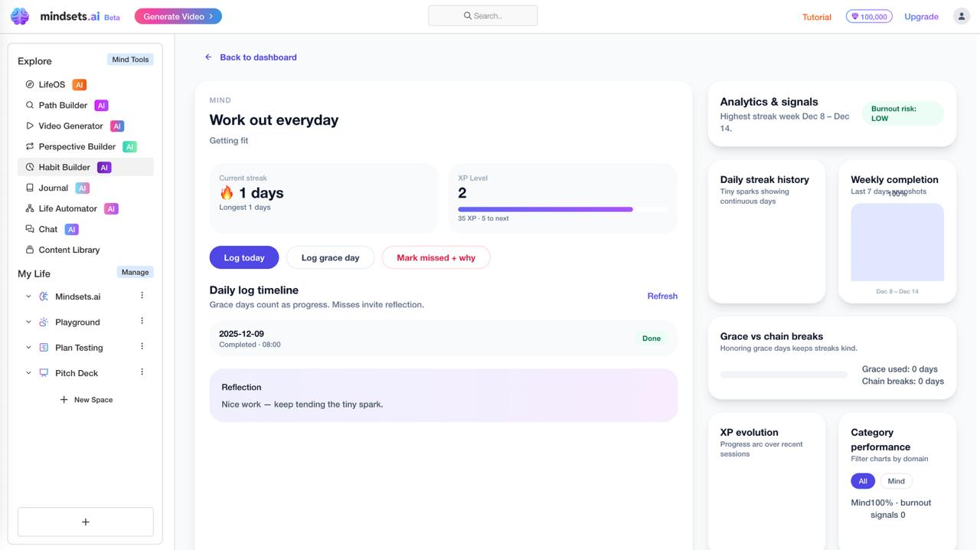
Task: Open the three-dot menu for Playground space
Action: point(142,322)
